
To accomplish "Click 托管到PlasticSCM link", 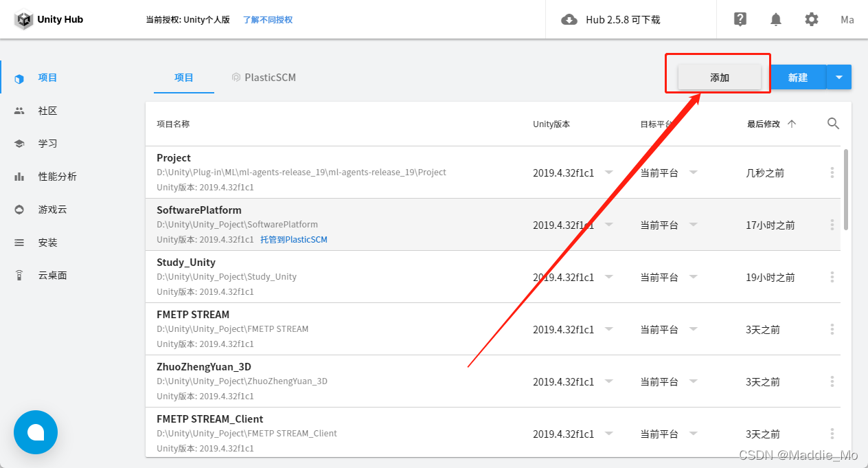I will pos(294,240).
